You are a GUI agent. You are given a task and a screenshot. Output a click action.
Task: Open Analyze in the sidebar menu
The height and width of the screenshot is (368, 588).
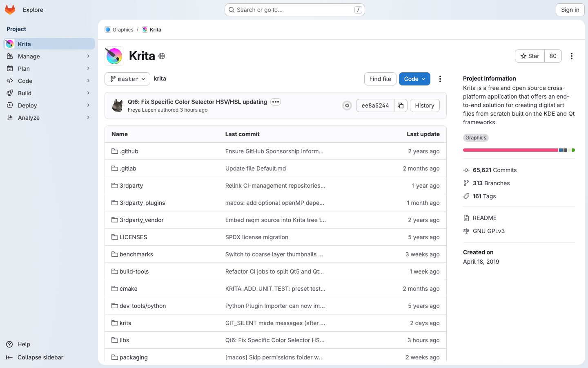pyautogui.click(x=49, y=118)
